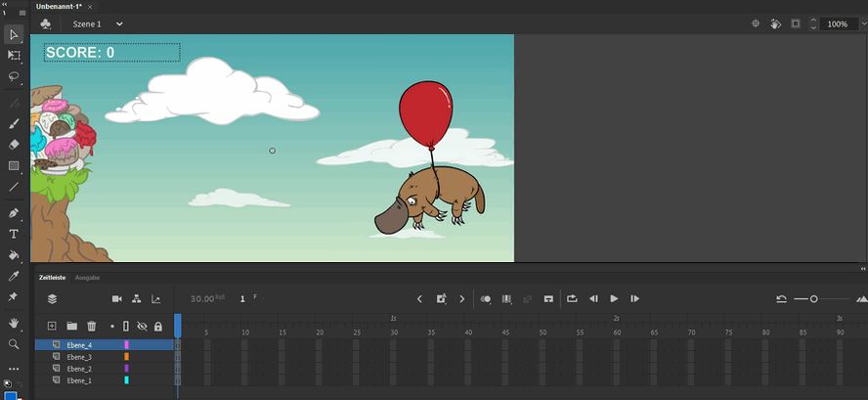
Task: Delete layer using the trash icon
Action: click(x=92, y=326)
